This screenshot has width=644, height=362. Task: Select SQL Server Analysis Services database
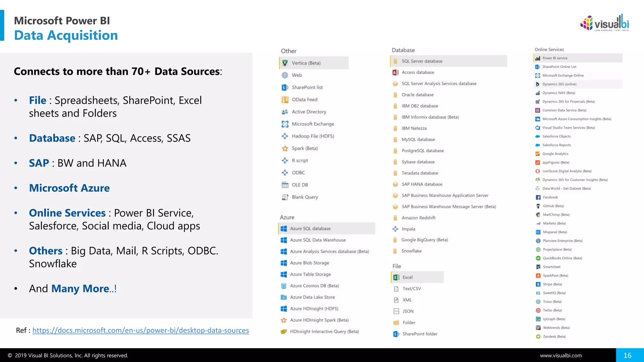point(435,84)
